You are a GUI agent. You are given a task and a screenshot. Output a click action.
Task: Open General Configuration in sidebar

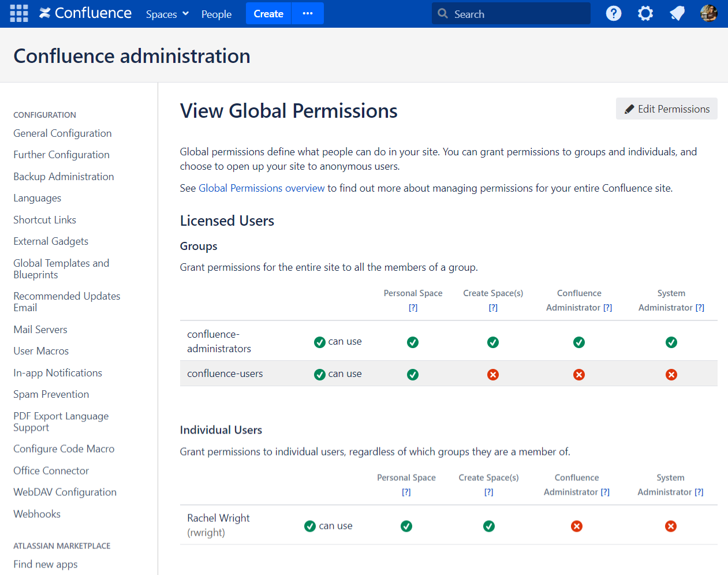62,133
